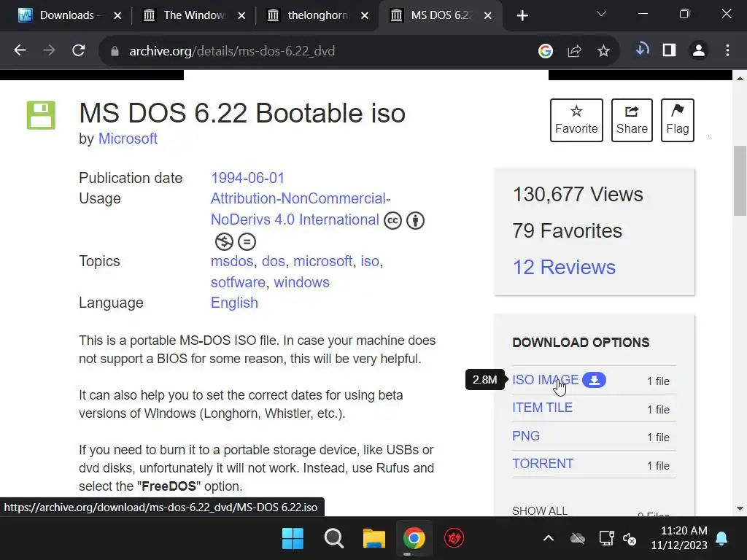Add item to favorites

pyautogui.click(x=576, y=120)
